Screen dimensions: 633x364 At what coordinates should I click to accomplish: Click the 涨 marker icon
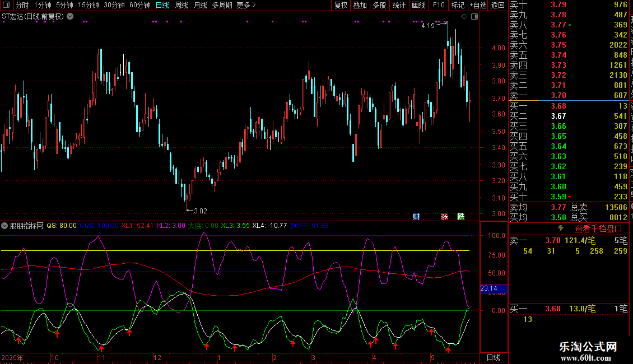click(x=444, y=217)
